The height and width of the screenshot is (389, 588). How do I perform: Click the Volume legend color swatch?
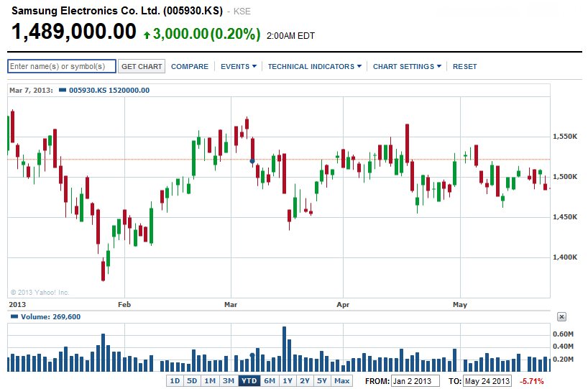point(14,316)
